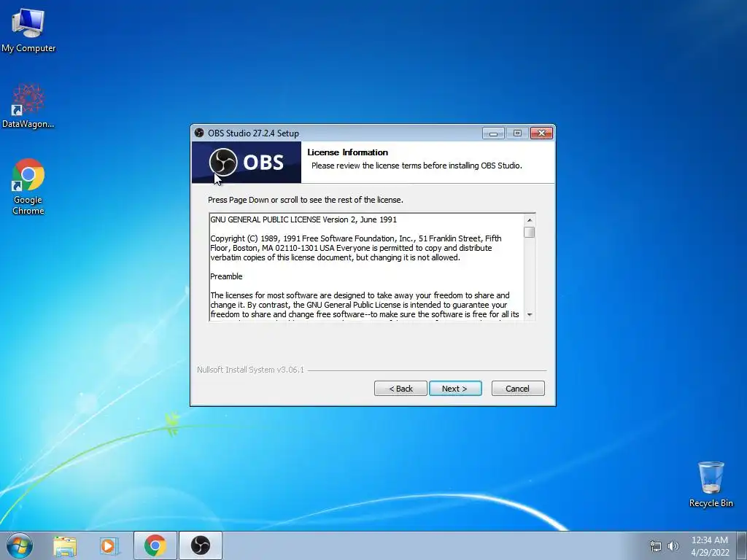Launch Windows Media Player from taskbar
This screenshot has height=560, width=747.
click(109, 546)
